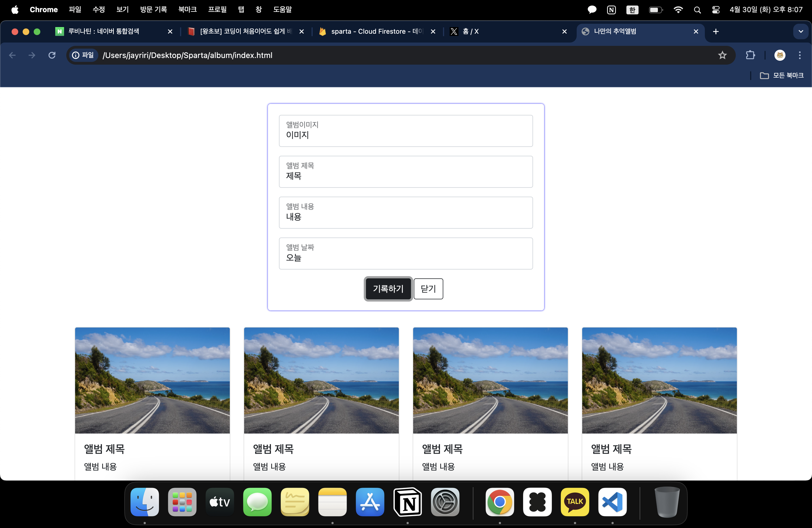The width and height of the screenshot is (812, 528).
Task: Open Spotlight search in the menu bar
Action: pos(697,10)
